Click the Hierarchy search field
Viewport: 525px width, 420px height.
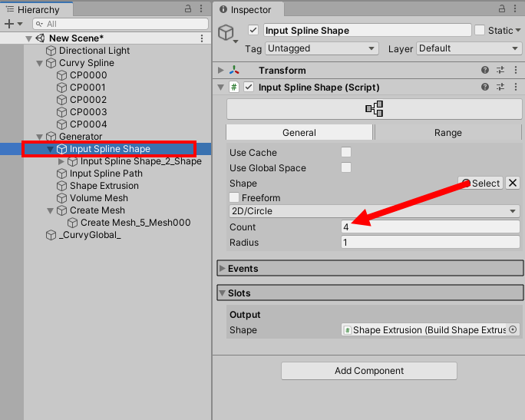coord(121,24)
